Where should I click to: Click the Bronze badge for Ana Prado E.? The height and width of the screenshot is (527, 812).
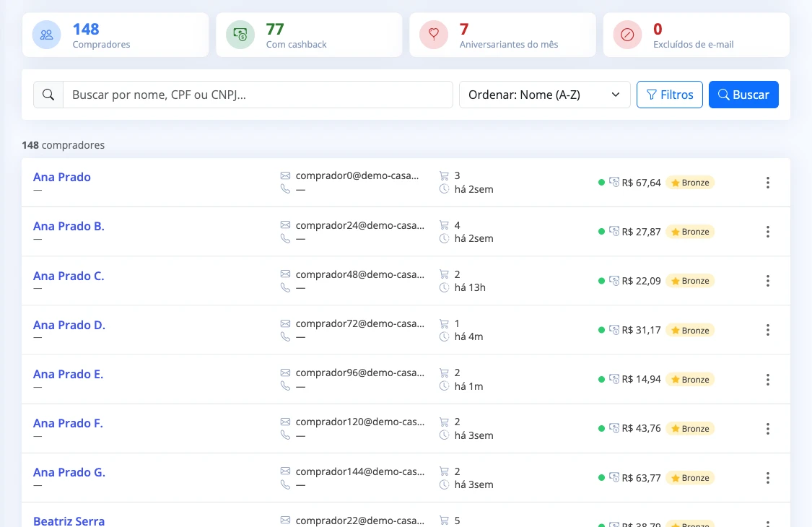click(x=690, y=379)
